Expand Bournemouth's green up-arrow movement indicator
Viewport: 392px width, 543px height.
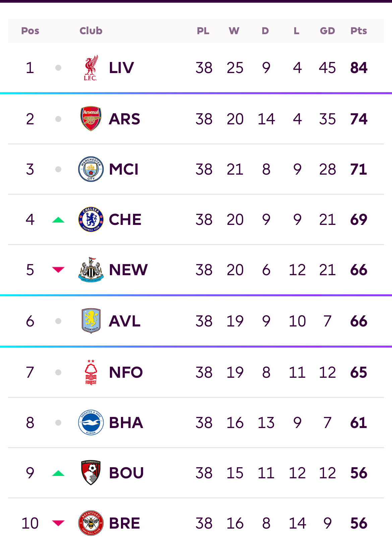[x=58, y=473]
